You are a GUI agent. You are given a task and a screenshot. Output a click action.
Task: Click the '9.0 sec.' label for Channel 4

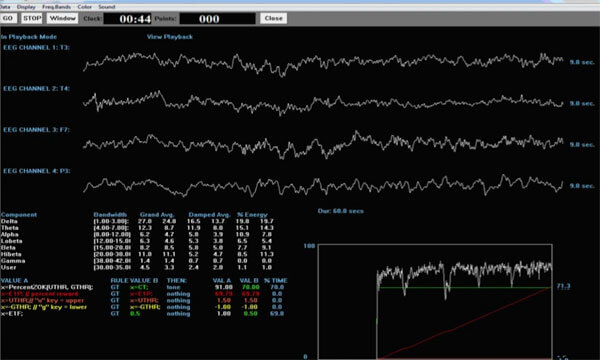click(x=582, y=186)
